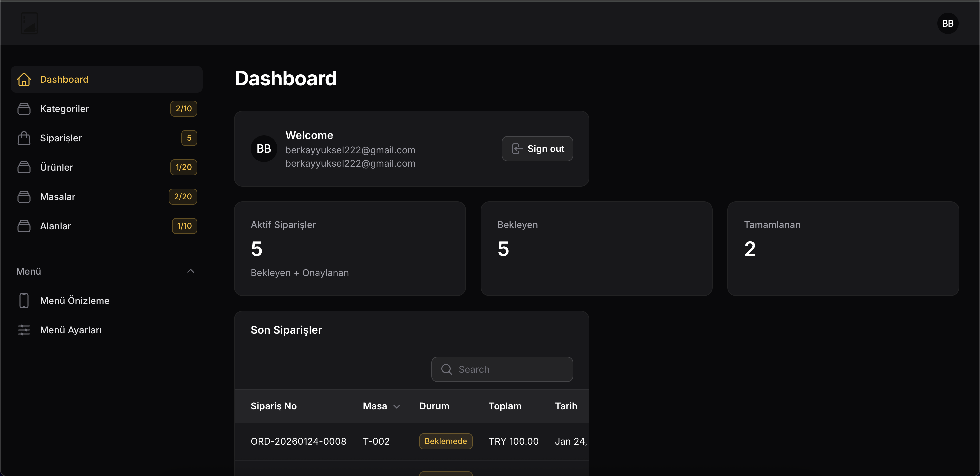This screenshot has width=980, height=476.
Task: Open order ORD-20260124-0008
Action: 298,441
